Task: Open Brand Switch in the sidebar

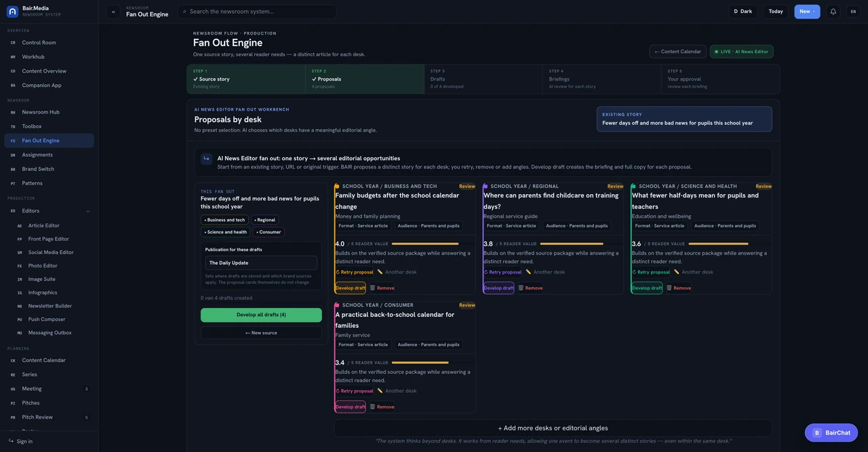Action: point(49,169)
